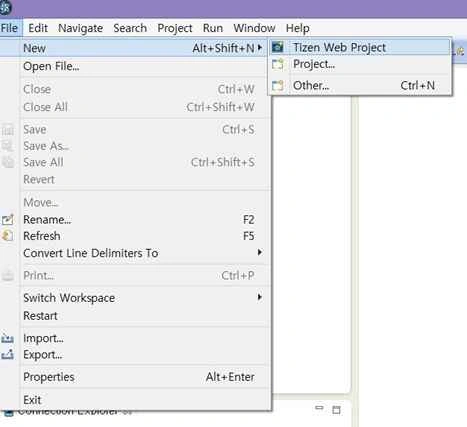Click the Export icon
This screenshot has height=427, width=467.
[x=7, y=354]
